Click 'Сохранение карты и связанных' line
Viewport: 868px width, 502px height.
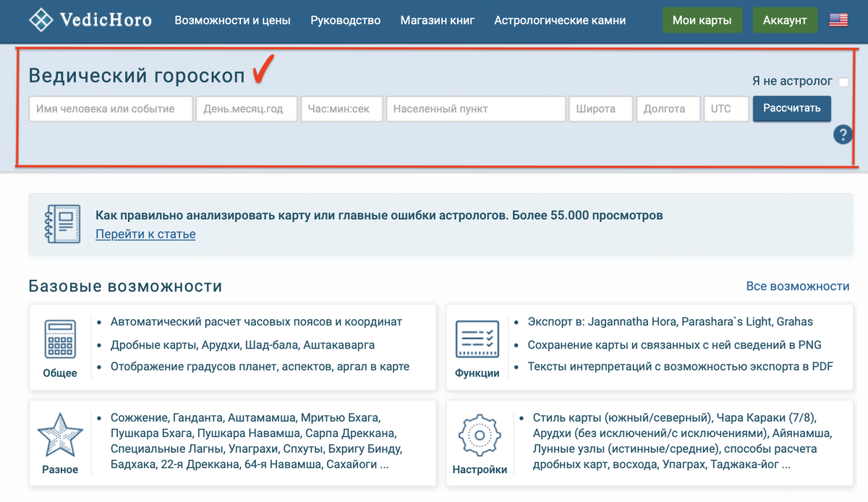[675, 345]
